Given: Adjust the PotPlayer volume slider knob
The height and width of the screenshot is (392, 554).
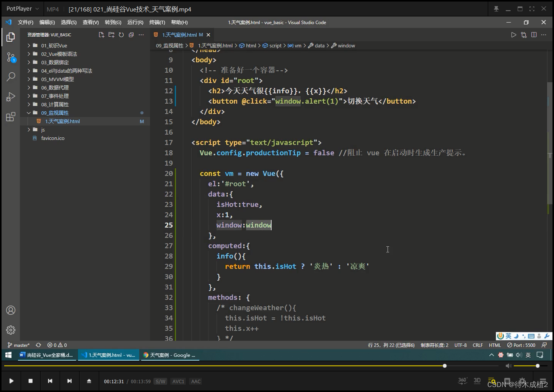Looking at the screenshot, I should pos(538,366).
